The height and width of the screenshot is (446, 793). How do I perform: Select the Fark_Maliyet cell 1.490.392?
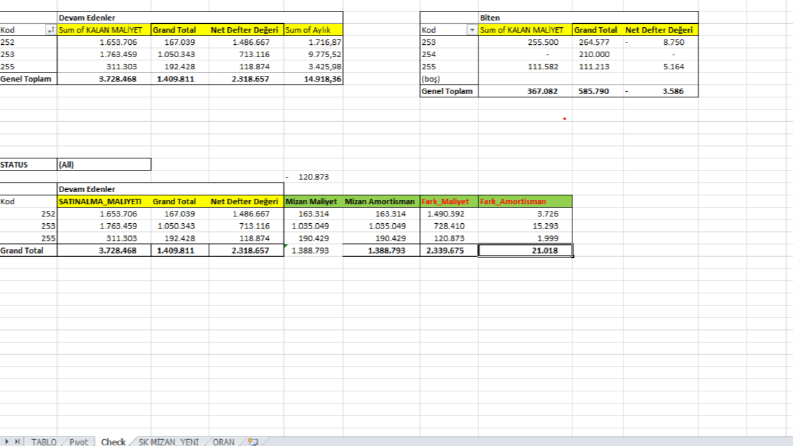[x=449, y=213]
